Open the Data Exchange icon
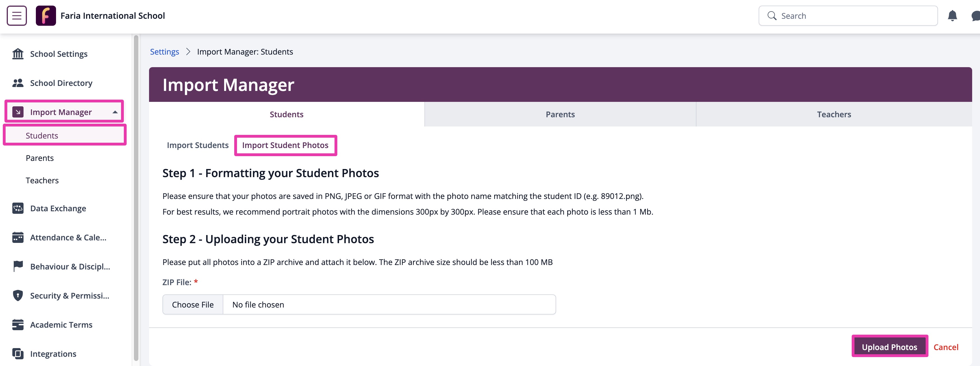The width and height of the screenshot is (980, 366). point(17,208)
